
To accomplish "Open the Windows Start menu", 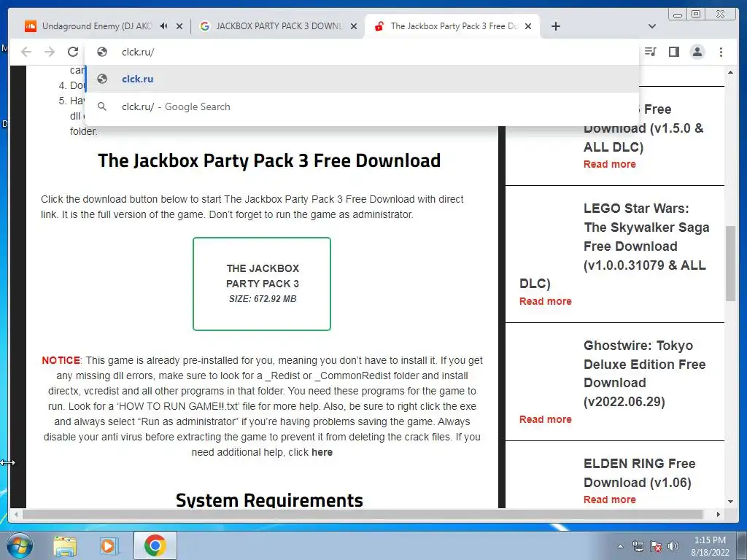I will (19, 545).
